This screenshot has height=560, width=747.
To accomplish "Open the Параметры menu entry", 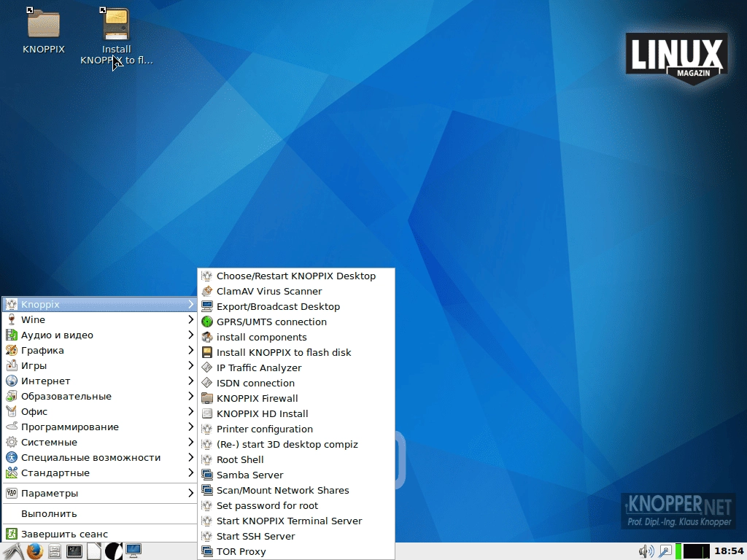I will (99, 494).
